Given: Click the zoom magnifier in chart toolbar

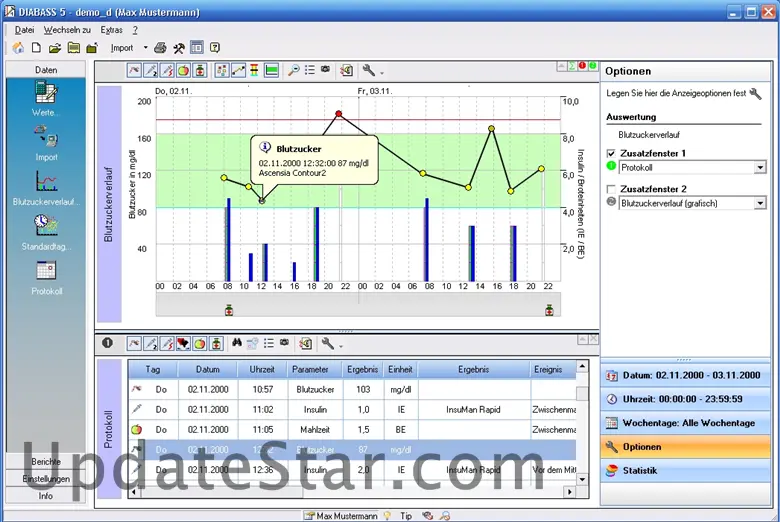Looking at the screenshot, I should [293, 70].
